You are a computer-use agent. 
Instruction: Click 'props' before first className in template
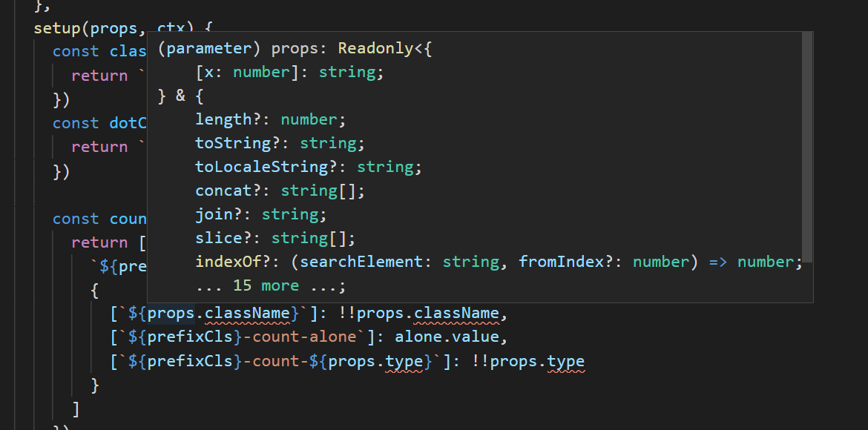(171, 314)
